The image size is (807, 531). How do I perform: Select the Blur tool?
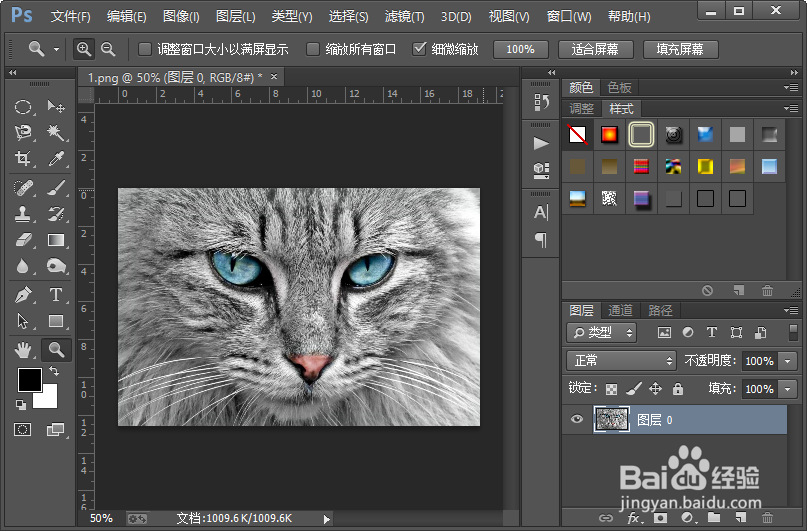click(23, 266)
